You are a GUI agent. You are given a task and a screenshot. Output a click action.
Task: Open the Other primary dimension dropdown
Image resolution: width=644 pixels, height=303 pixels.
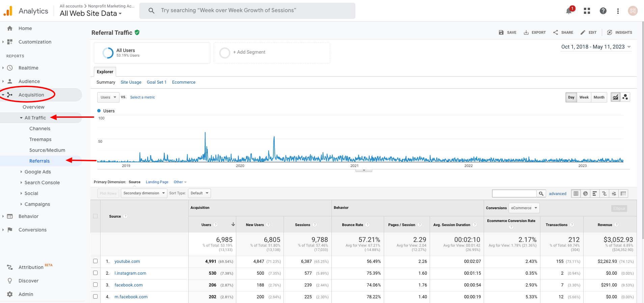pyautogui.click(x=180, y=182)
